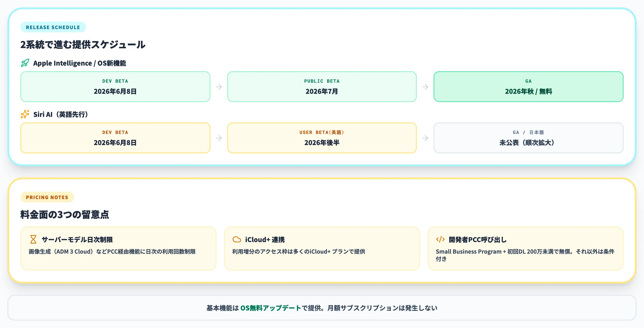
Task: Click the code brackets icon for 開発者PCC呼び出し
Action: 440,239
